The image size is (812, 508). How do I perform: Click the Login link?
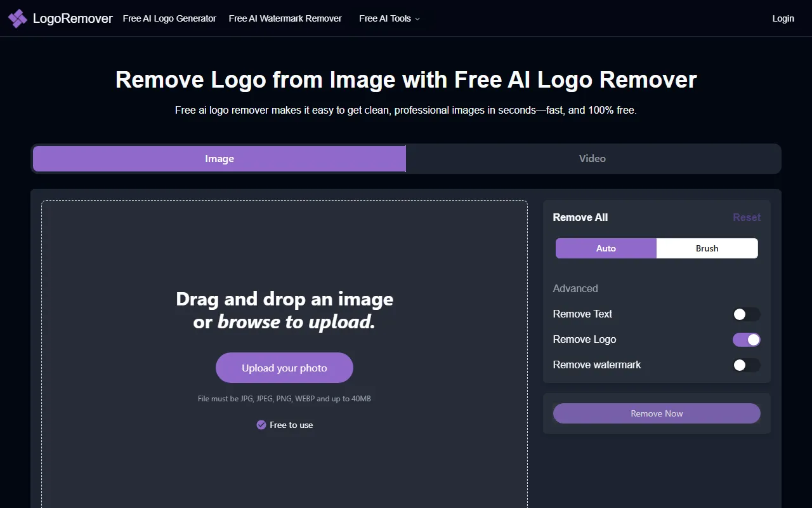tap(783, 18)
